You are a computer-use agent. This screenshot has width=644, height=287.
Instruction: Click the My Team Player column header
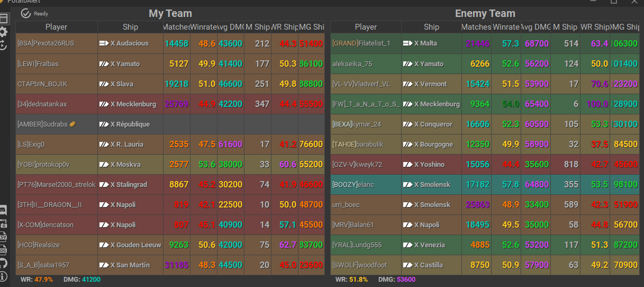[x=56, y=27]
